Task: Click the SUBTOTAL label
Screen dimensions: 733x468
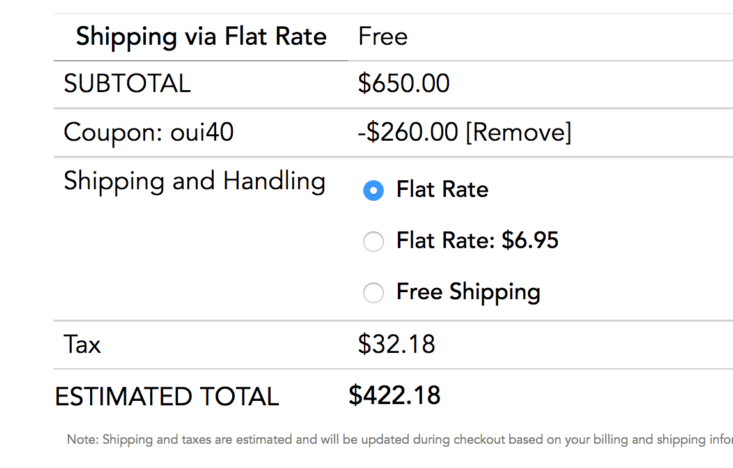Action: click(127, 84)
